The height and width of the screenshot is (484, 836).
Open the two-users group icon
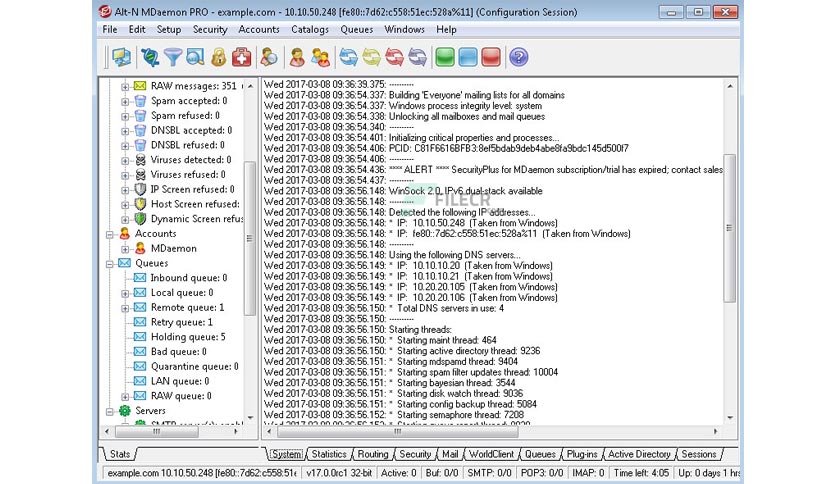click(320, 57)
